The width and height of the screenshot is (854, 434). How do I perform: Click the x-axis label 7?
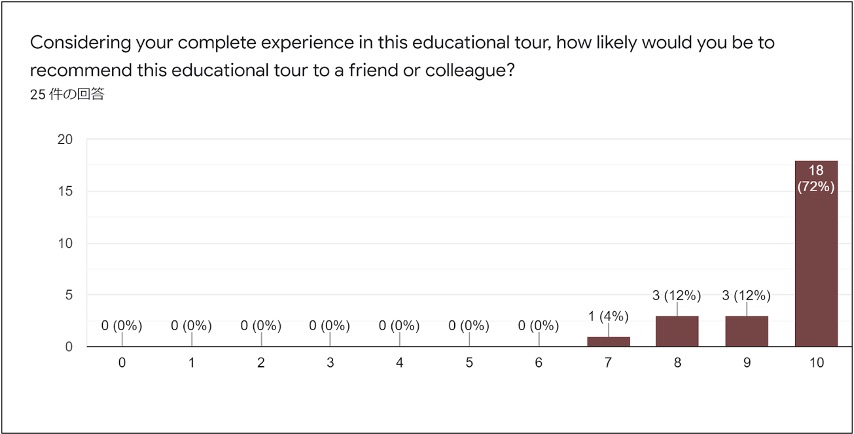click(x=608, y=364)
